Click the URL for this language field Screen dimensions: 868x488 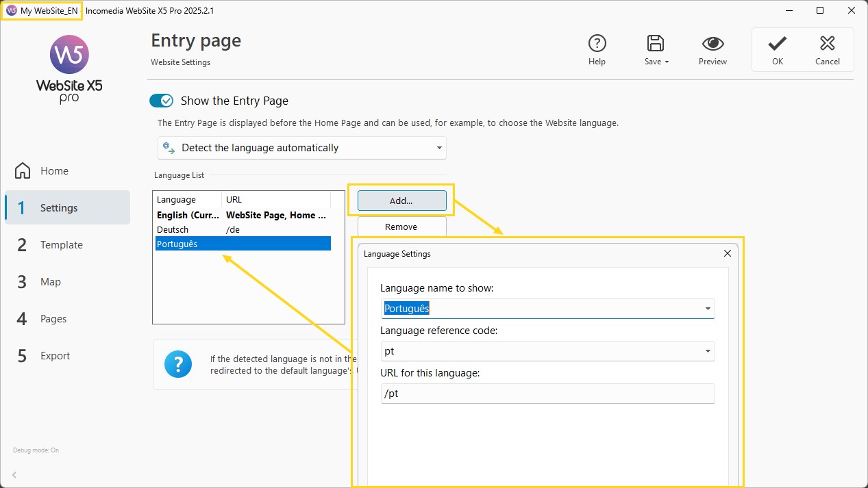point(547,394)
